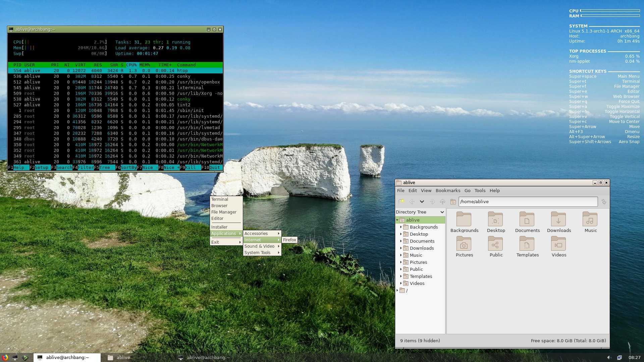The height and width of the screenshot is (362, 644).
Task: Collapse the ablive tree node
Action: 397,220
